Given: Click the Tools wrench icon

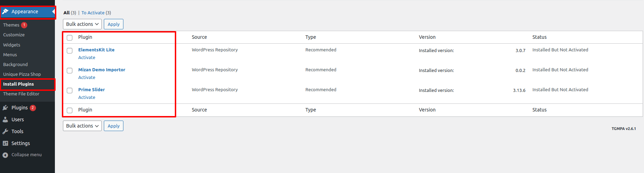Looking at the screenshot, I should point(5,131).
